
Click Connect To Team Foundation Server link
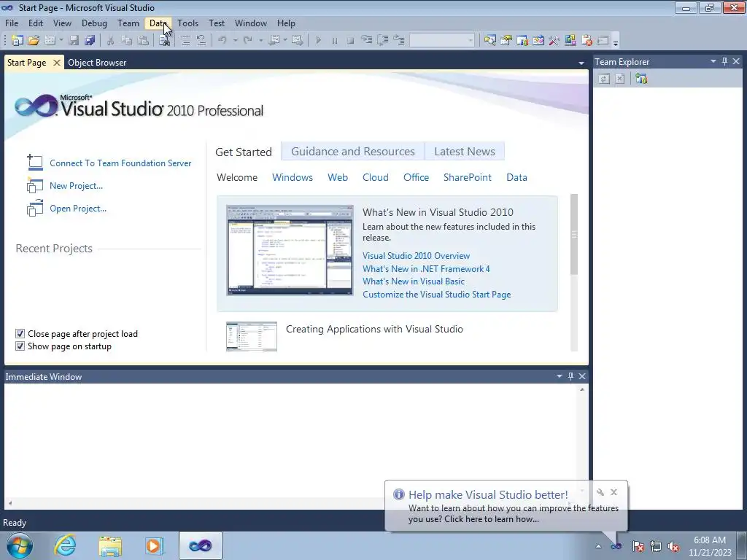[120, 163]
